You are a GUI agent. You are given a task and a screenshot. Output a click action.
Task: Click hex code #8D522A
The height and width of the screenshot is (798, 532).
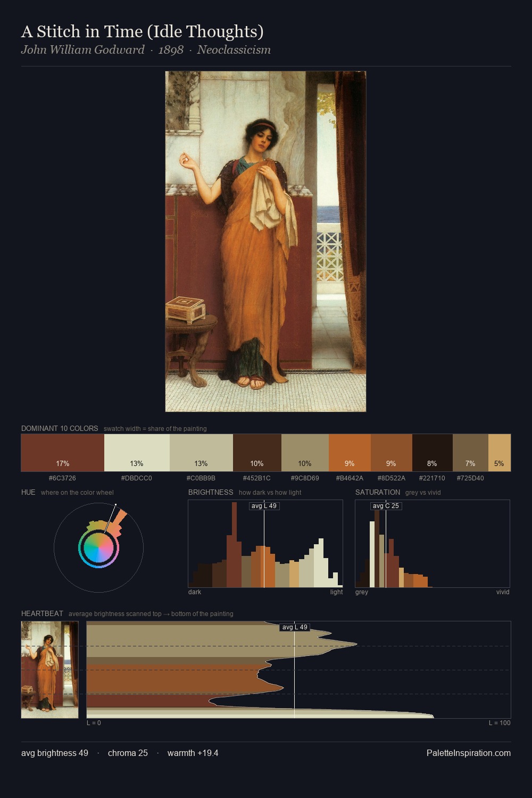[391, 478]
